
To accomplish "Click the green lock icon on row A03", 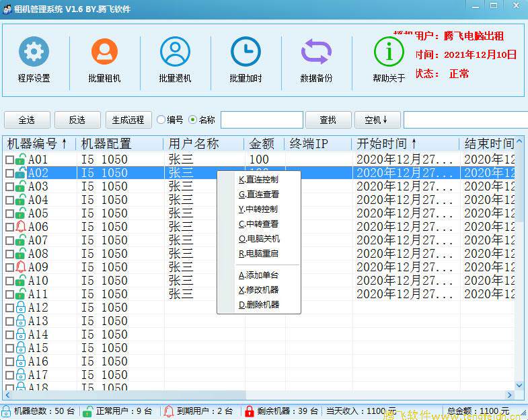I will [x=21, y=186].
